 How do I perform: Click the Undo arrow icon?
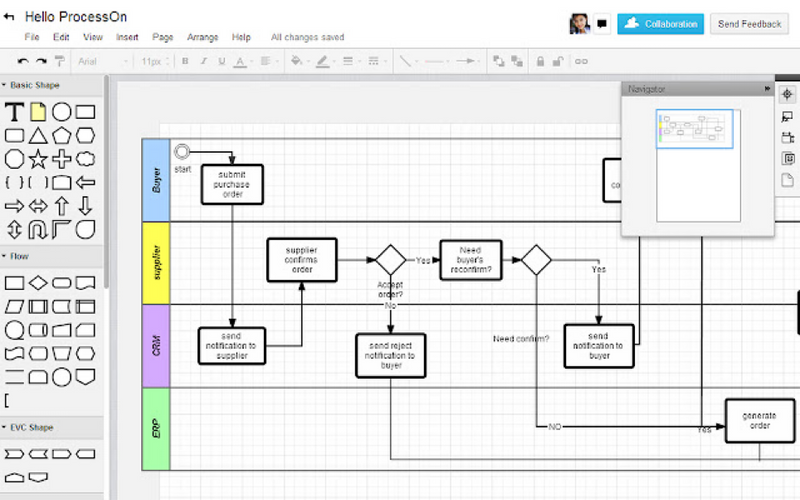pos(23,61)
